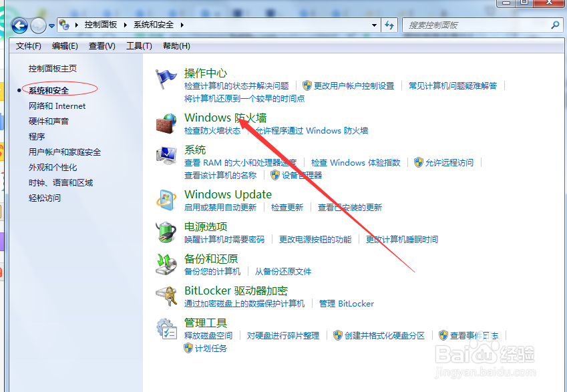The height and width of the screenshot is (392, 567).
Task: Click shield icon beside 更改用户帐户控制设置
Action: coord(307,85)
